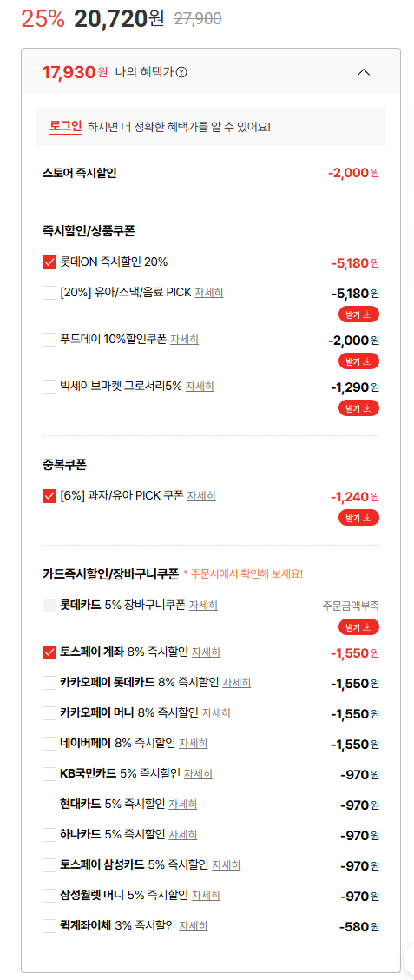Select 현대카드 5% 즉시할인 checkbox

point(49,805)
